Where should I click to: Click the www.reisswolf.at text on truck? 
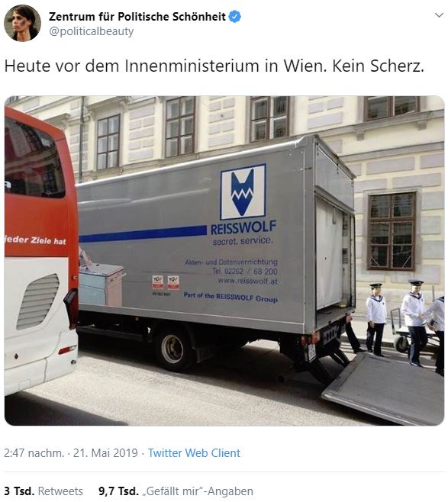247,281
